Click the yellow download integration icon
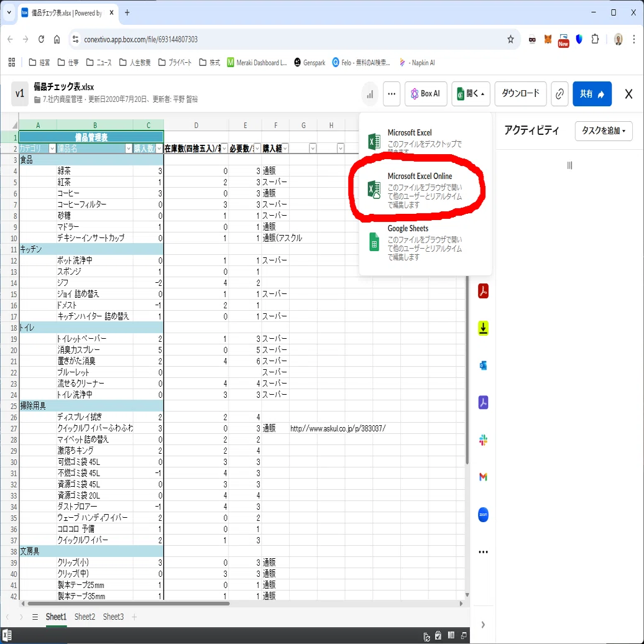The width and height of the screenshot is (644, 644). [x=484, y=328]
